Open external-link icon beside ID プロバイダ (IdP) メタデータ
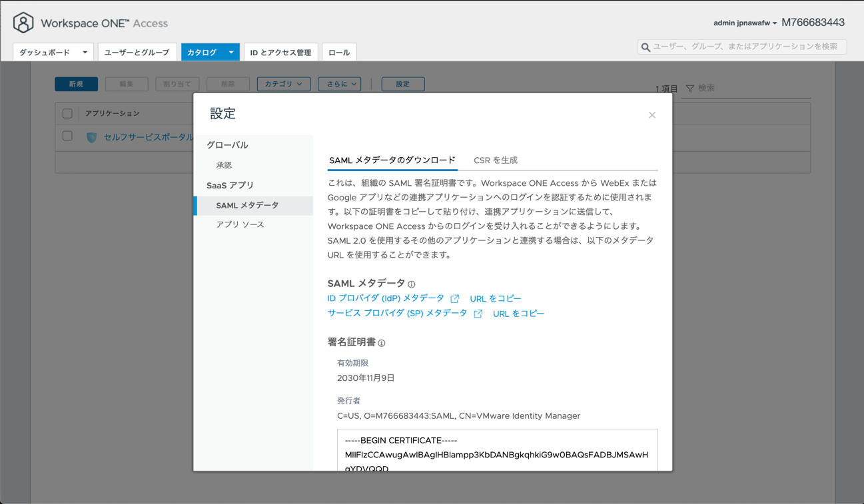Viewport: 864px width, 504px height. coord(455,299)
